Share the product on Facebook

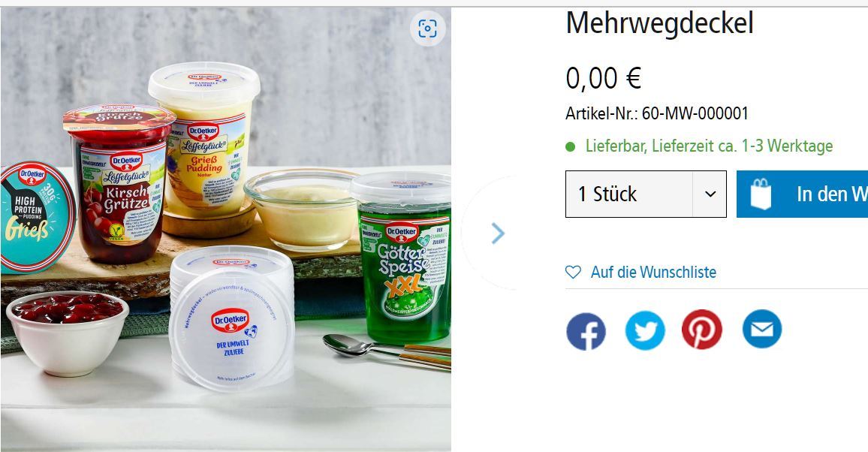click(x=586, y=330)
